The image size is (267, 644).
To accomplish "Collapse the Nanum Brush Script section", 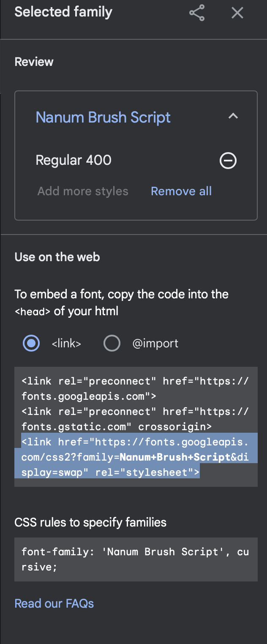I will [233, 116].
